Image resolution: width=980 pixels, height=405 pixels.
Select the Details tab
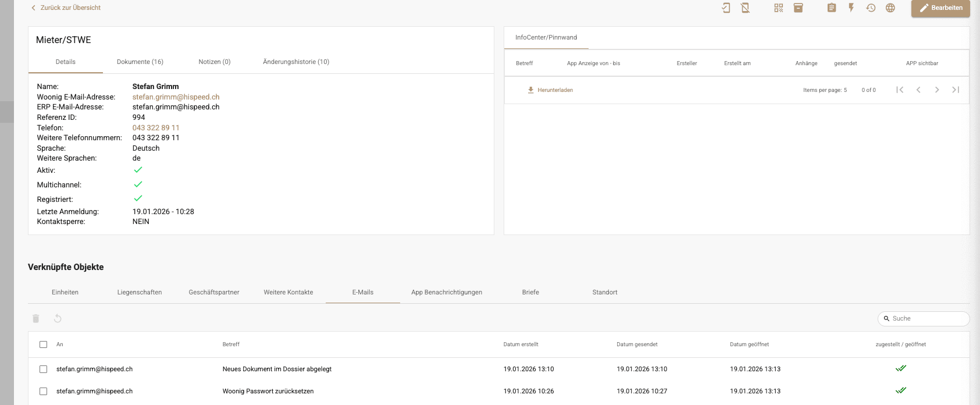tap(66, 62)
